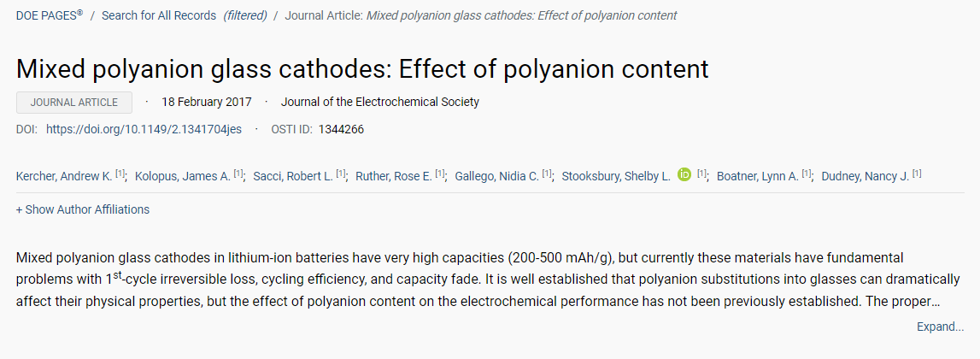
Task: Open author Stooksbury, Shelby L.
Action: [616, 176]
